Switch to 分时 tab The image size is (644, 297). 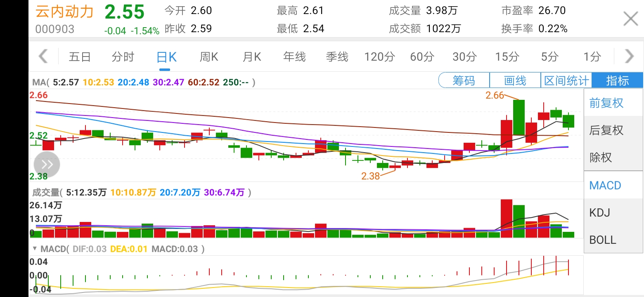pos(123,57)
